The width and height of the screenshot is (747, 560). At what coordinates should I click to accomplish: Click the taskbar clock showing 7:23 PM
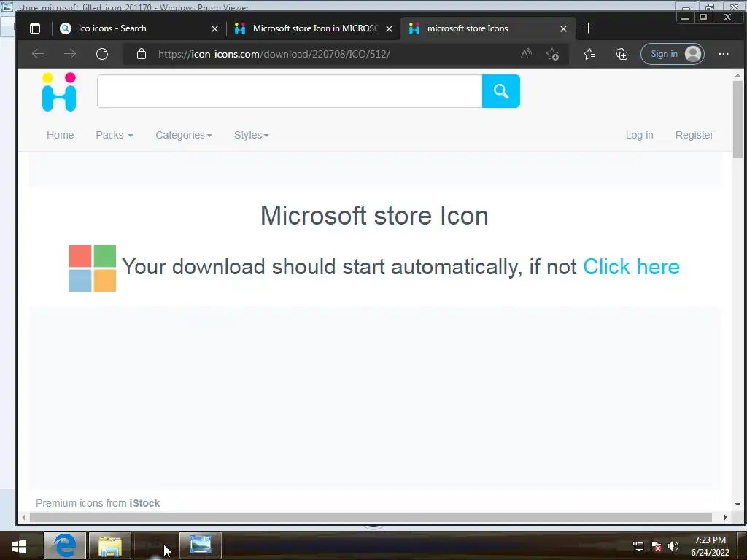[x=710, y=546]
